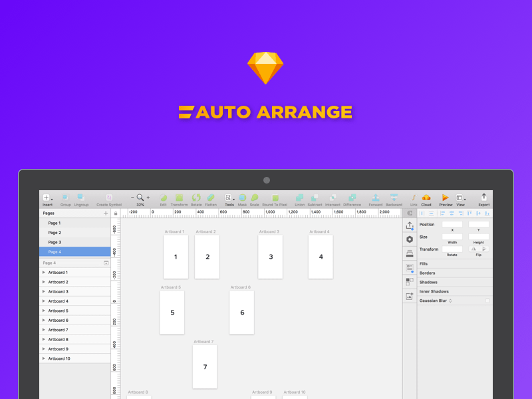Apply the Subtract boolean operation
Viewport: 532px width, 399px height.
coord(315,198)
